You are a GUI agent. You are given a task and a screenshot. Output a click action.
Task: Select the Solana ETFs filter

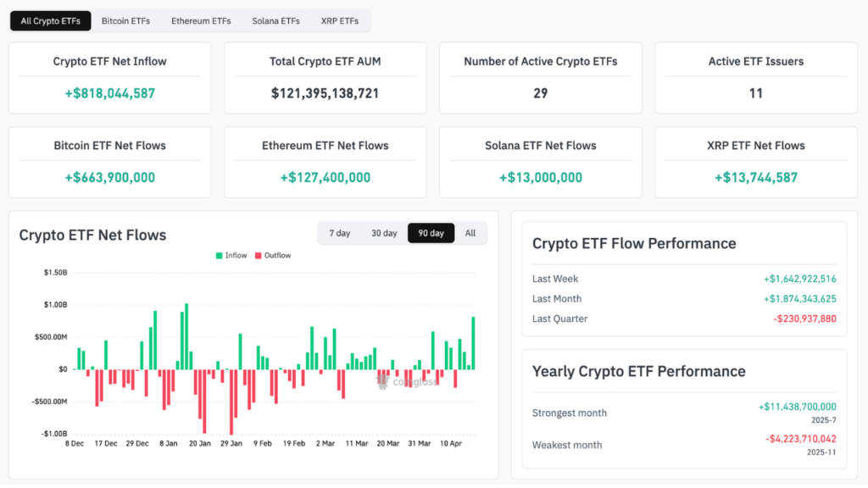pos(275,20)
